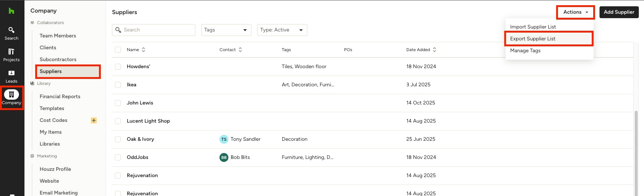Focus the supplier Search field
The width and height of the screenshot is (644, 196).
[153, 30]
